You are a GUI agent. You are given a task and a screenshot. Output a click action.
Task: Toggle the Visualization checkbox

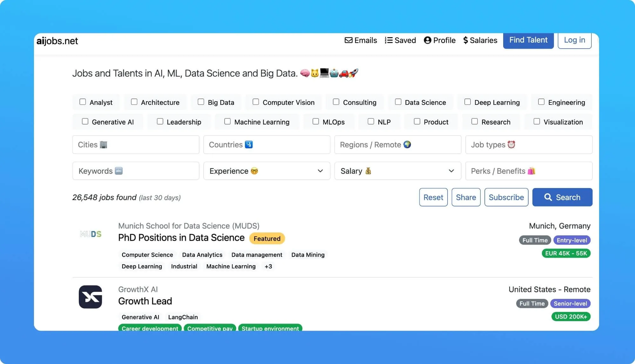click(x=537, y=121)
